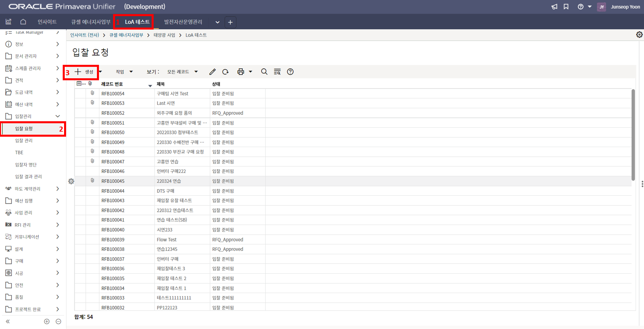The width and height of the screenshot is (644, 329).
Task: Open the 모든 레코드 view dropdown
Action: pyautogui.click(x=182, y=72)
